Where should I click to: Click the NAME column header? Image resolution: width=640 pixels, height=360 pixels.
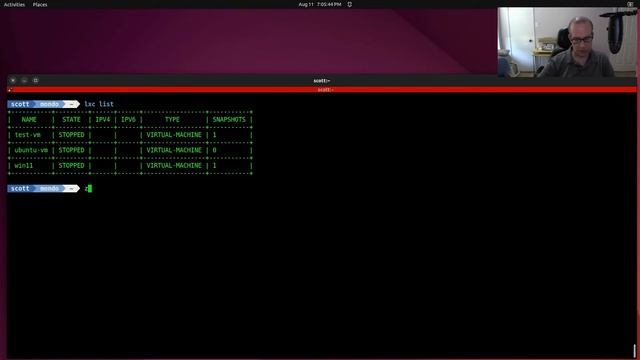coord(29,120)
